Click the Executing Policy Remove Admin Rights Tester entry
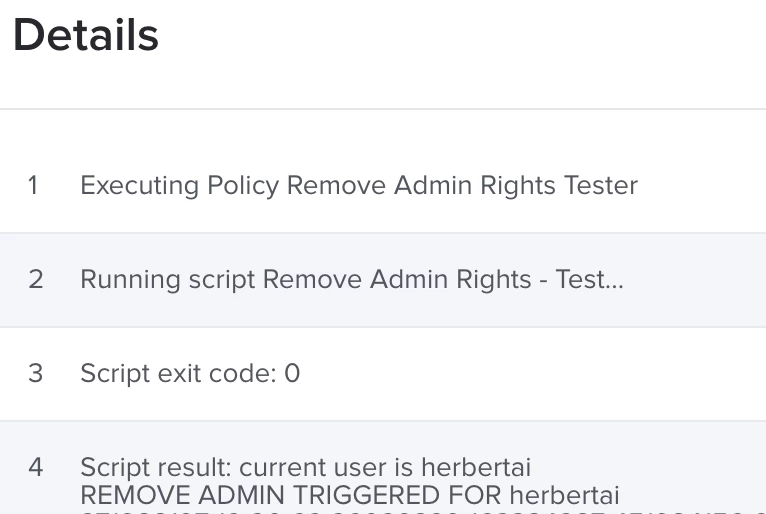This screenshot has width=766, height=514. click(x=359, y=186)
